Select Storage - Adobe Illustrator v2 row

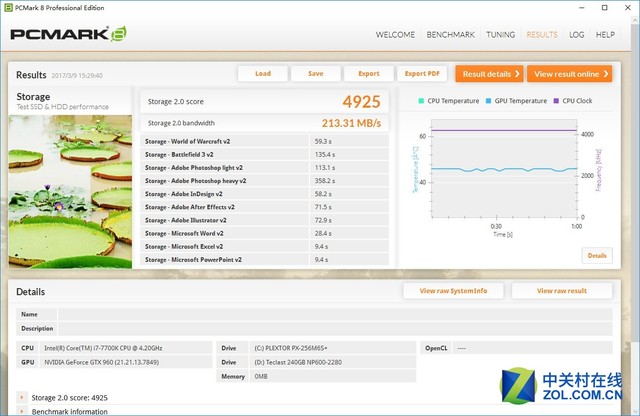(264, 220)
